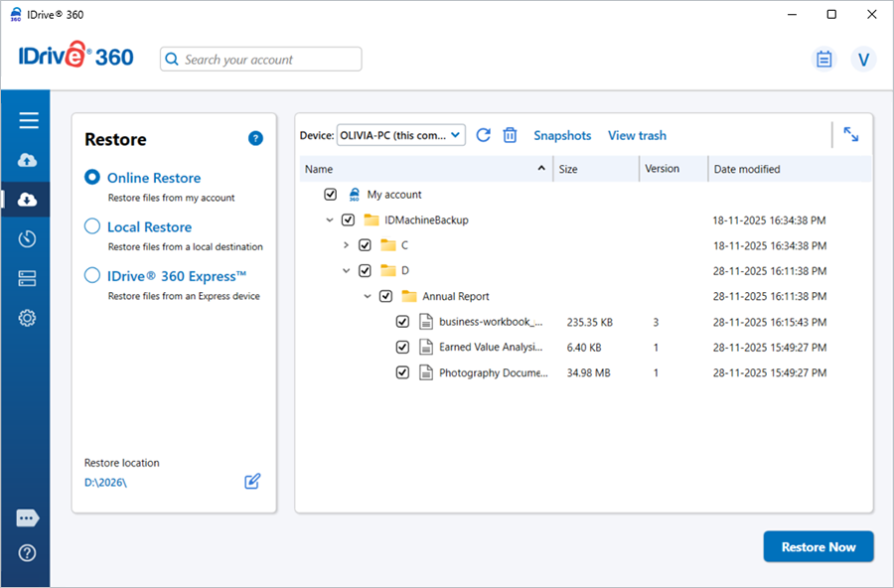
Task: Expand the file list panel to full view
Action: coord(851,134)
